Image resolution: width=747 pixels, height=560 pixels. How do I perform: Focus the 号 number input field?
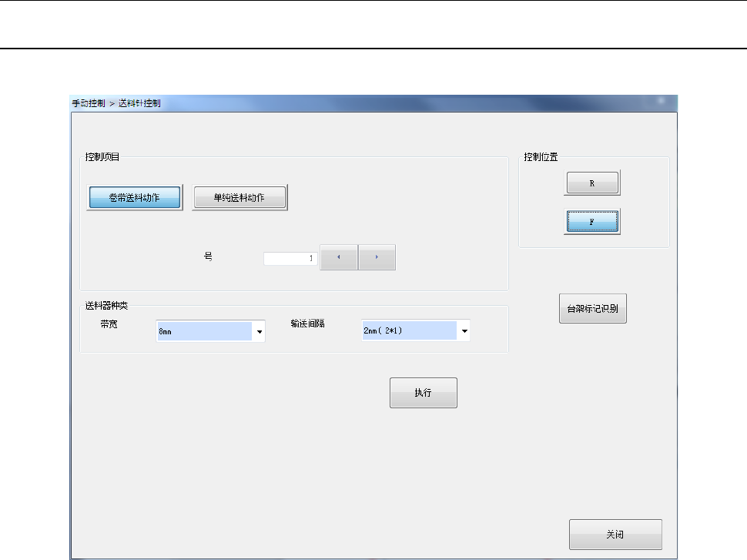pos(290,258)
